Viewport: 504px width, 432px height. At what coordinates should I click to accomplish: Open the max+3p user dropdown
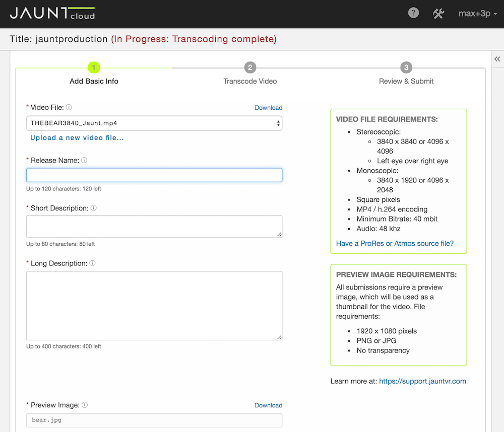477,14
